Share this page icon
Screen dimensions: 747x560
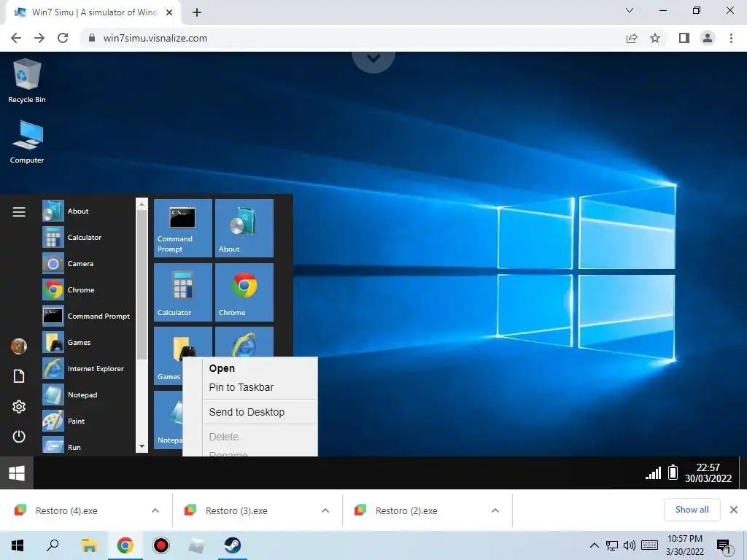pyautogui.click(x=632, y=38)
